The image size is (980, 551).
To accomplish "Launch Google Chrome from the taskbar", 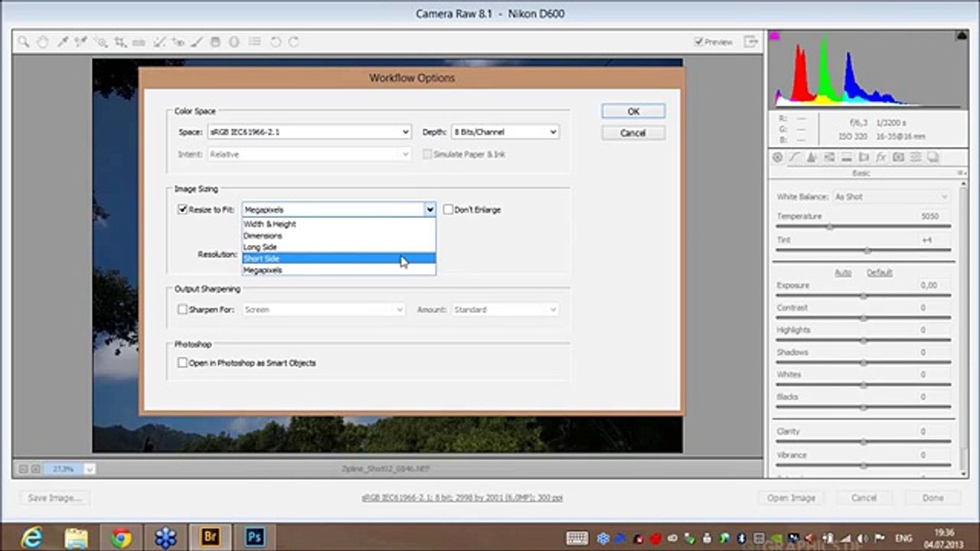I will (x=120, y=537).
